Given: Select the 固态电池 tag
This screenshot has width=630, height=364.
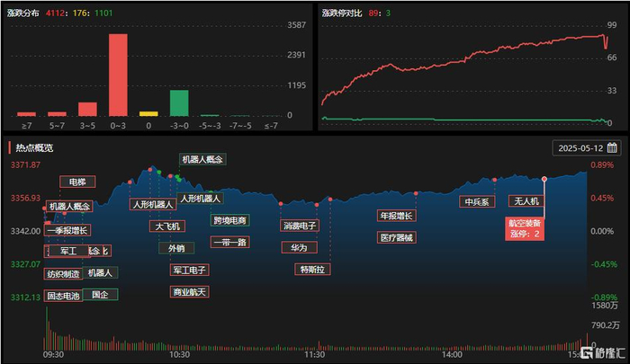Looking at the screenshot, I should pos(64,296).
